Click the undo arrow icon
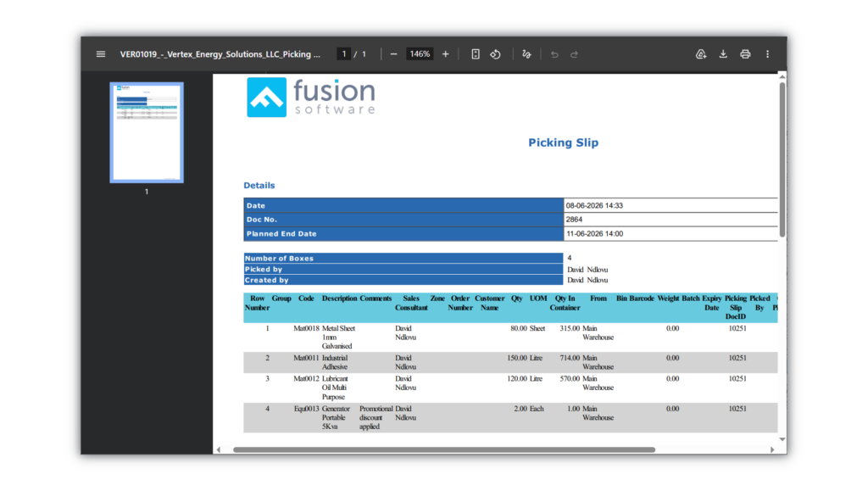 pyautogui.click(x=554, y=54)
